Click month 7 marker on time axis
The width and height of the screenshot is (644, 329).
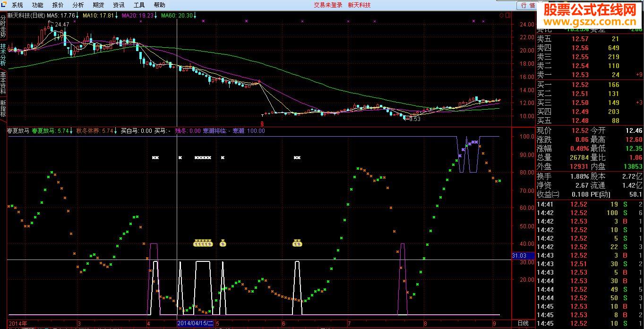(349, 324)
